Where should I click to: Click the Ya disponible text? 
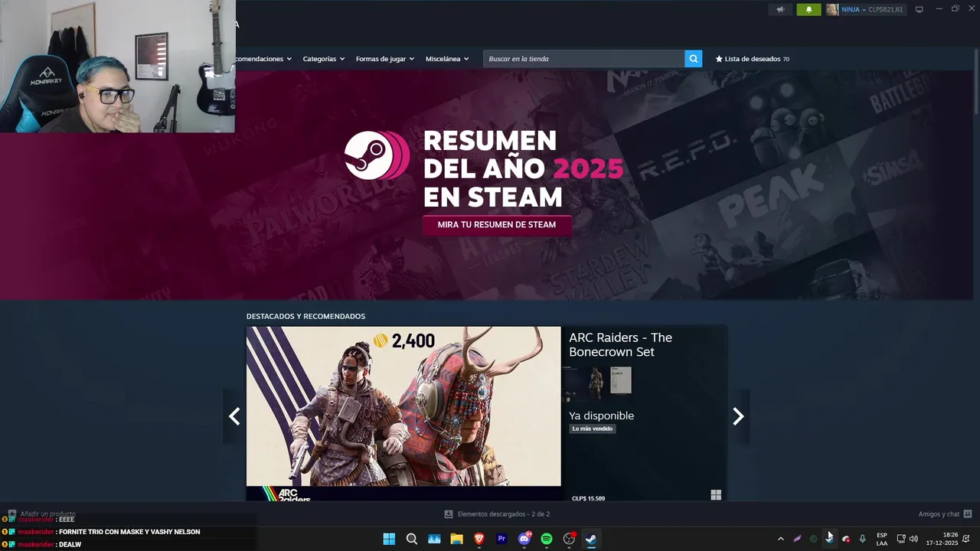click(x=601, y=416)
